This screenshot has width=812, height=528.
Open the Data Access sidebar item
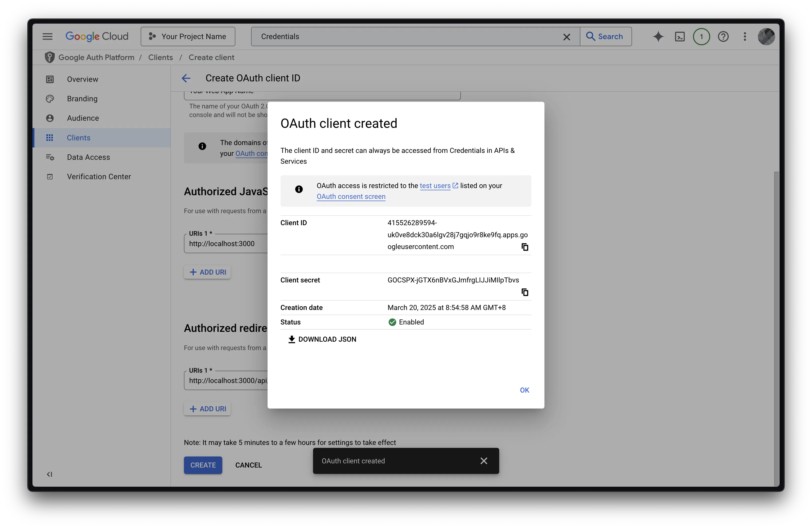(x=102, y=157)
